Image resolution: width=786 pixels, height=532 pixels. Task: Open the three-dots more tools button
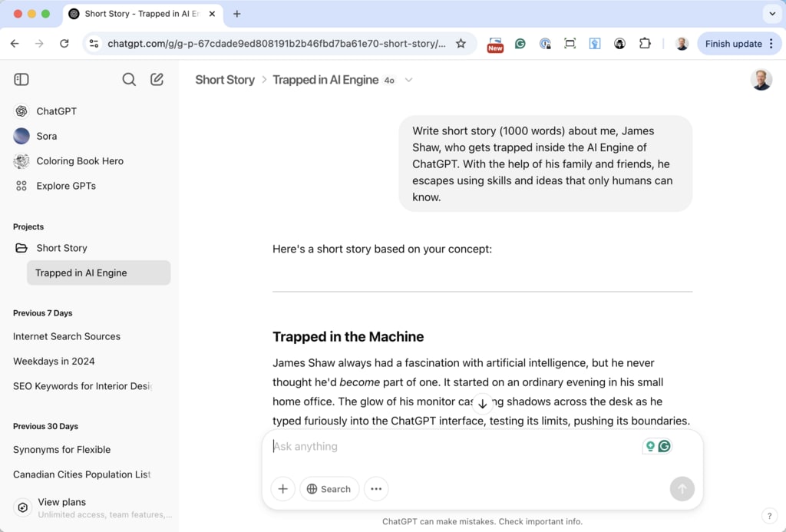(376, 489)
